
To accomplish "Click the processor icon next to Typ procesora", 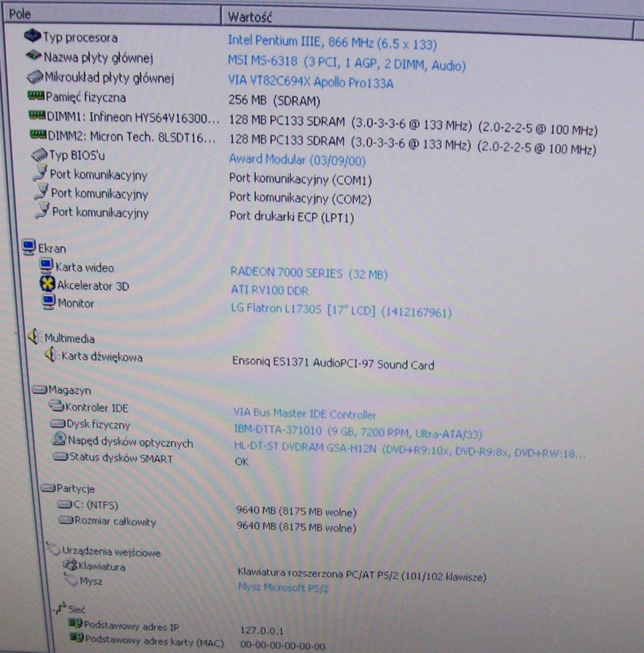I will click(x=32, y=36).
